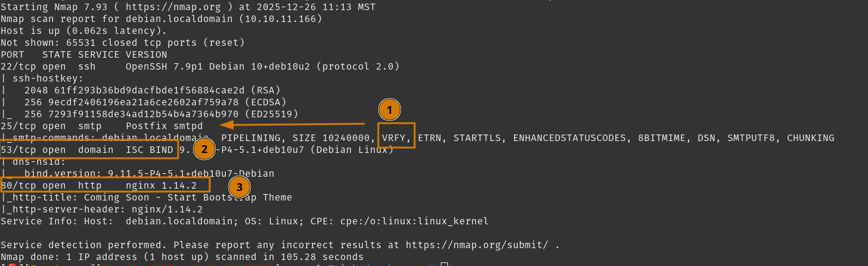This screenshot has width=868, height=266.
Task: Click the orange circle marker numbered 3
Action: click(x=239, y=187)
